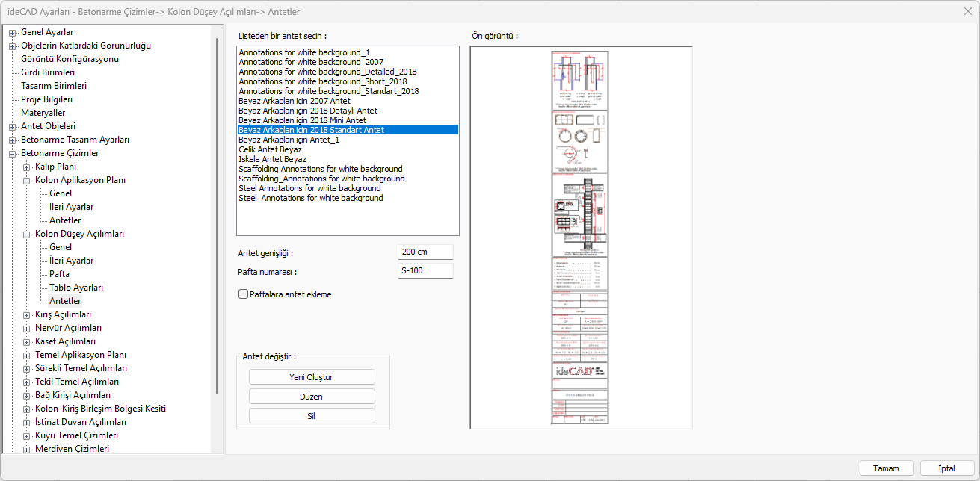Click the antet preview image
Image resolution: width=980 pixels, height=481 pixels.
coord(581,238)
